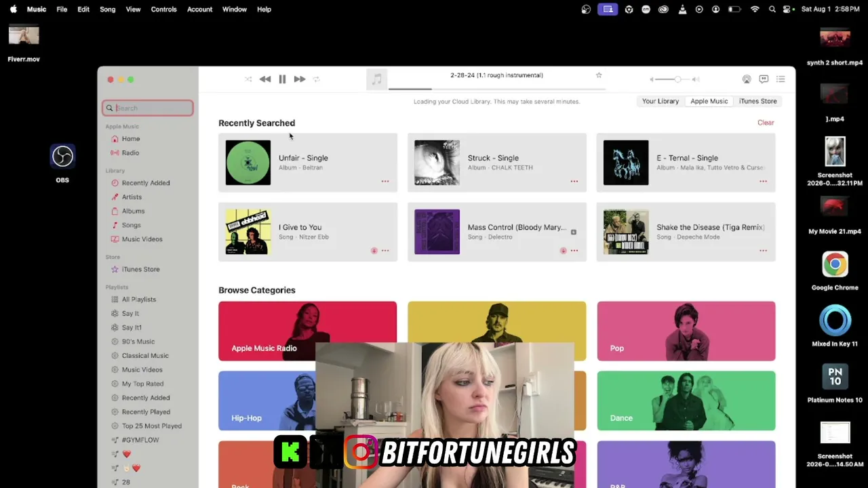
Task: Open the Controls menu
Action: [x=163, y=9]
